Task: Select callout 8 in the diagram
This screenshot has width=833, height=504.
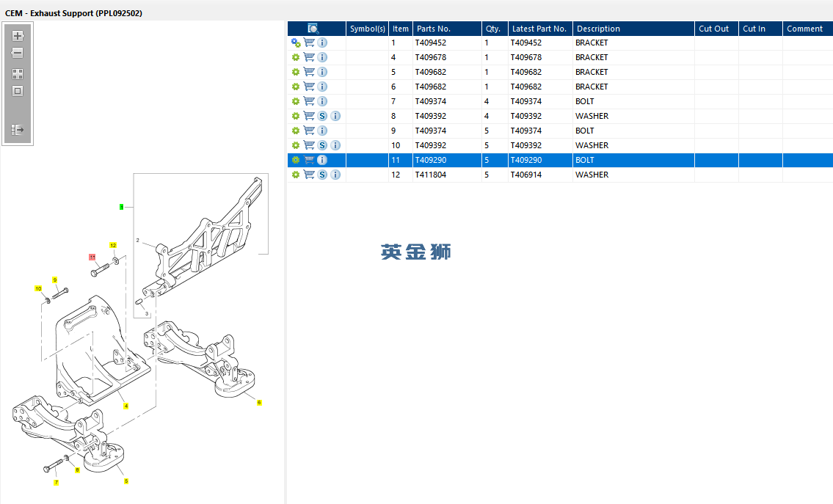Action: (77, 470)
